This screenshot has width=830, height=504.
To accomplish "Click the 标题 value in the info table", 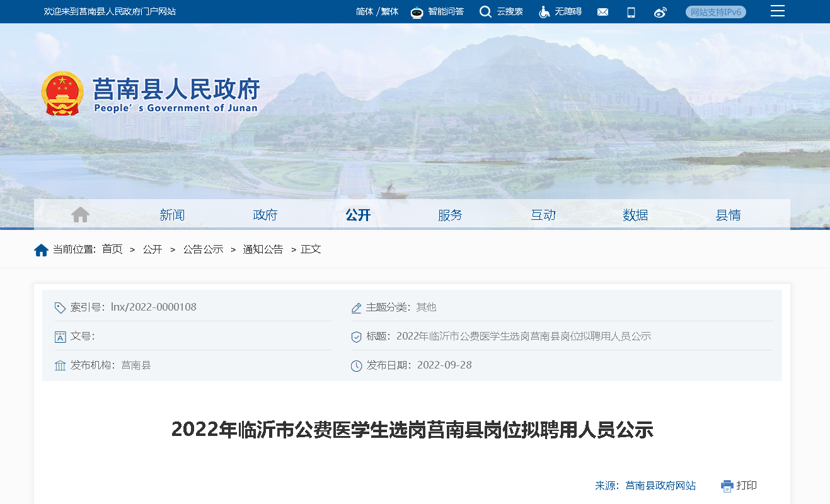I will tap(524, 336).
